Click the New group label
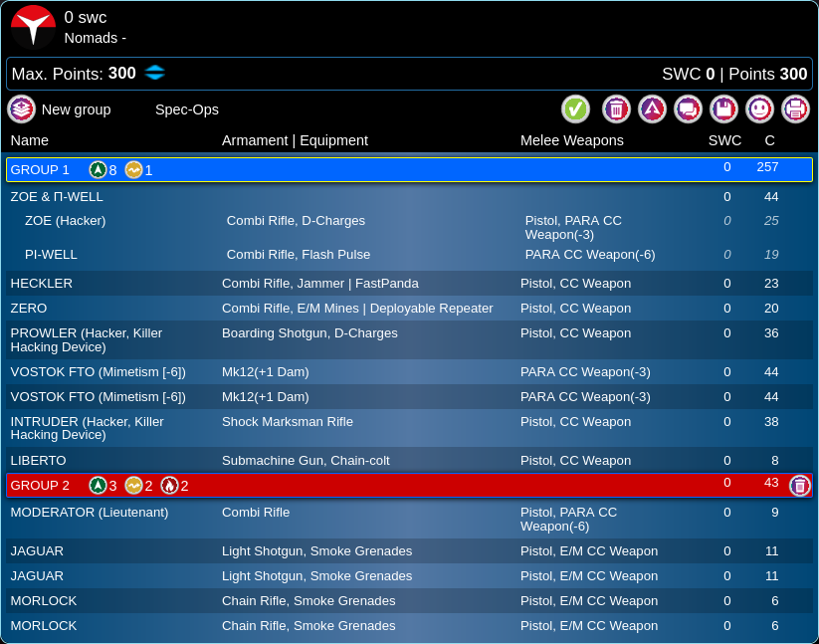This screenshot has height=644, width=819. 77,109
